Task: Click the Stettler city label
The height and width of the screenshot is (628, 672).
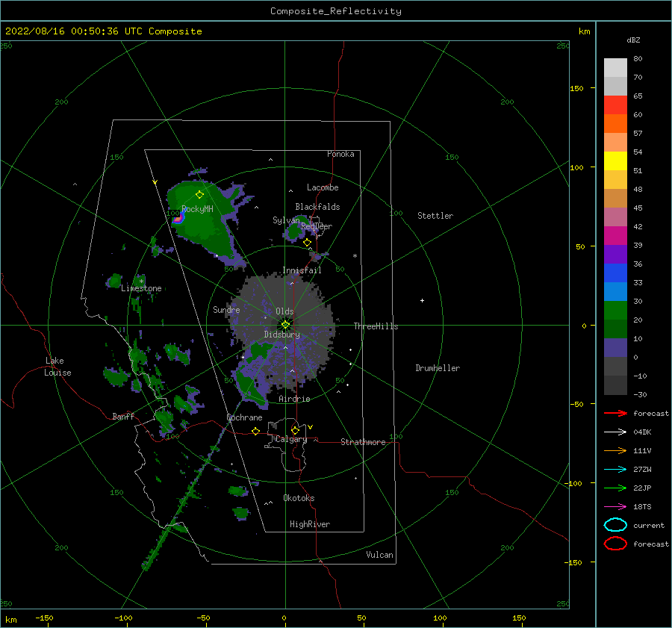Action: click(x=435, y=216)
